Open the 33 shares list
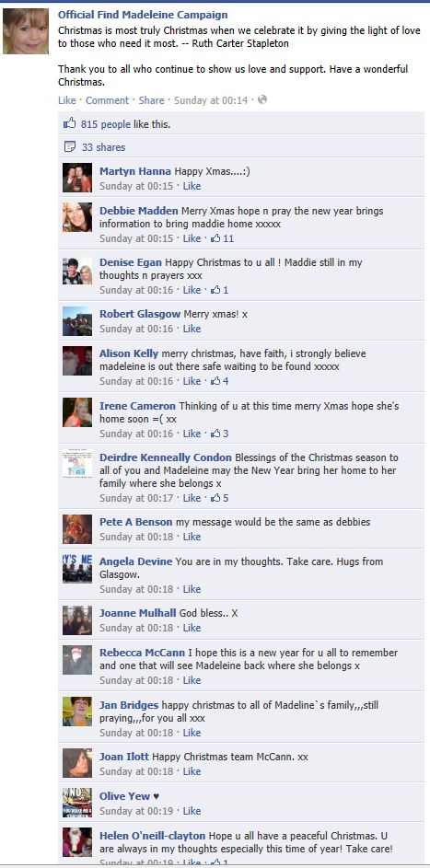This screenshot has height=868, width=430. (103, 147)
